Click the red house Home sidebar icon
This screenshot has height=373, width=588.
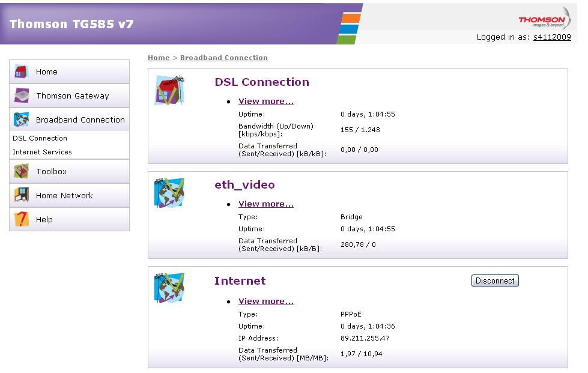click(22, 71)
